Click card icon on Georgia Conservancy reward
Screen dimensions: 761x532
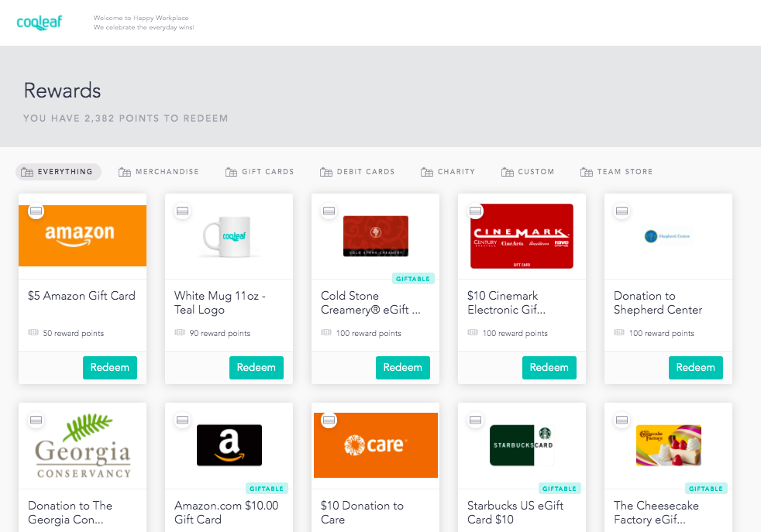point(36,420)
